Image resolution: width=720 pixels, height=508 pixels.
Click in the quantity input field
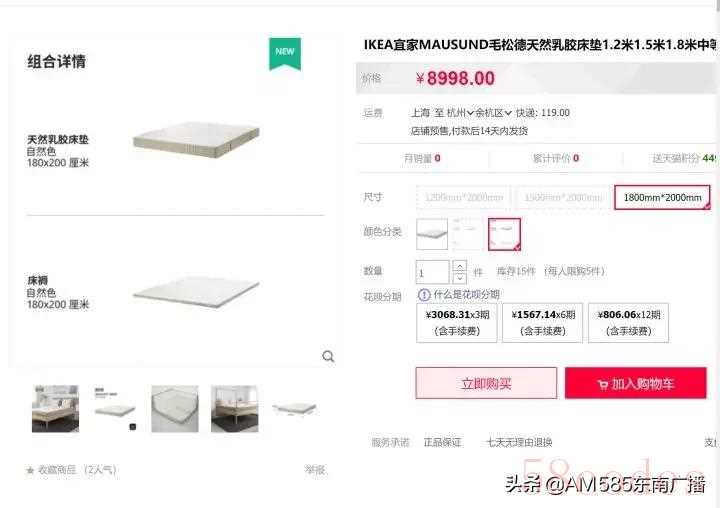(x=432, y=272)
